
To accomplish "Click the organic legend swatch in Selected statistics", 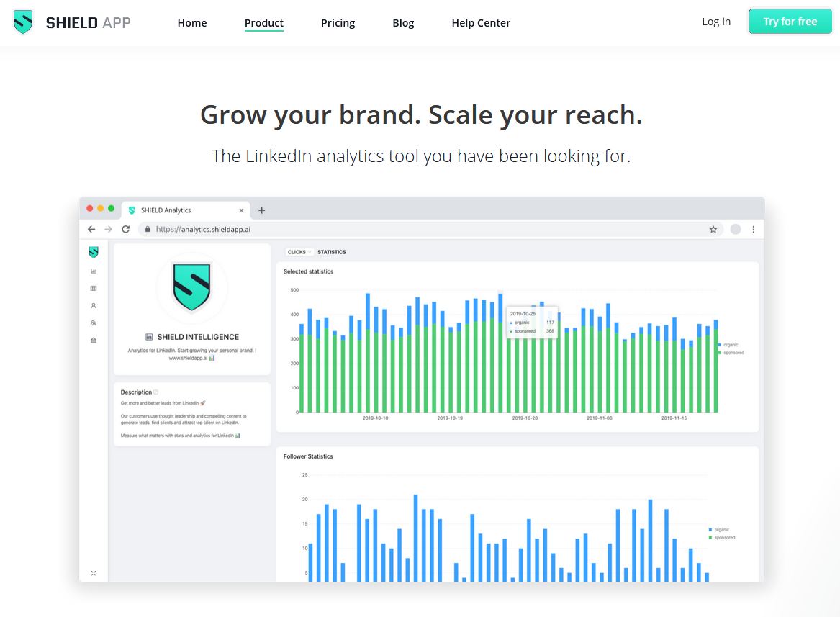I will tap(720, 345).
